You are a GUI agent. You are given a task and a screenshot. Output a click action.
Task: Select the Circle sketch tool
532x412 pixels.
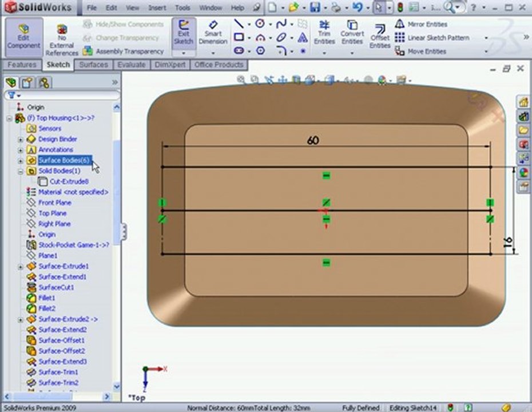(x=260, y=24)
